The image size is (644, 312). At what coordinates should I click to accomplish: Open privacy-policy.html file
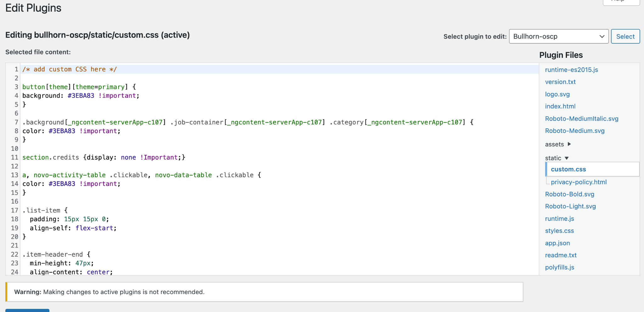click(579, 182)
